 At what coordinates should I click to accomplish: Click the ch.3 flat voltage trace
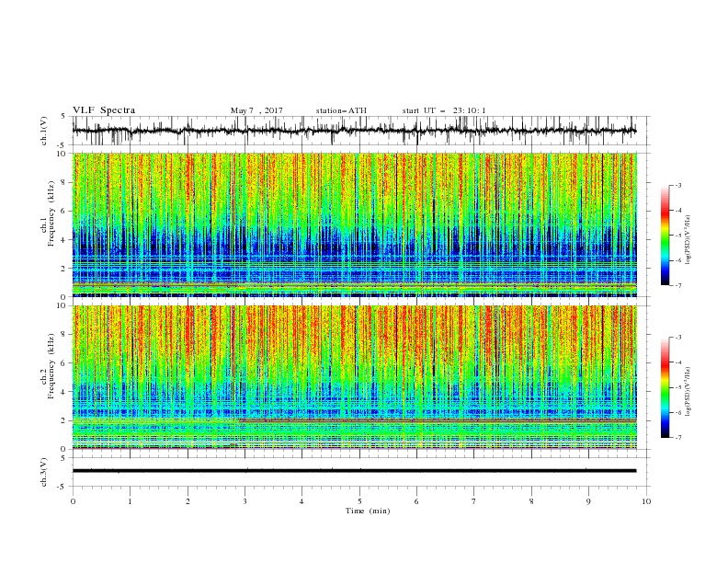pos(354,471)
